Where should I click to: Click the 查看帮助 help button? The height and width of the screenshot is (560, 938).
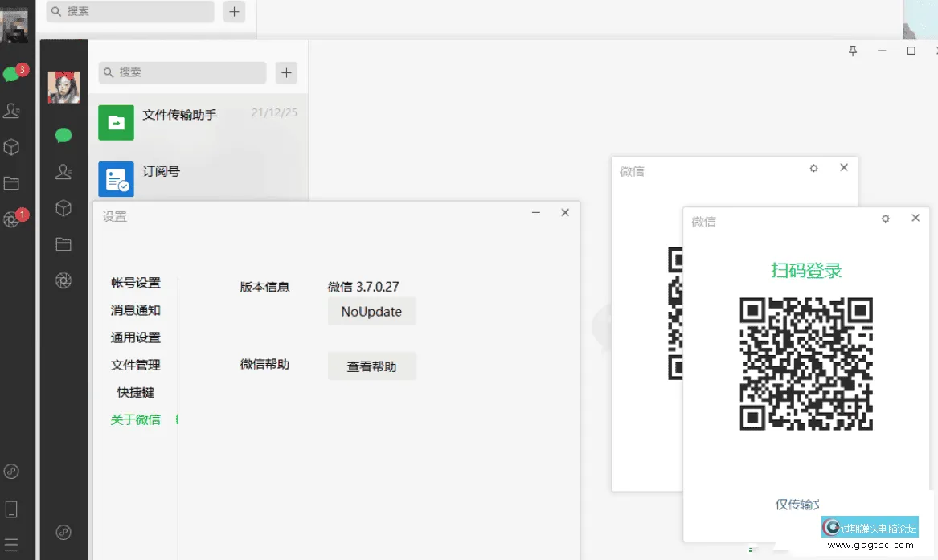[371, 366]
